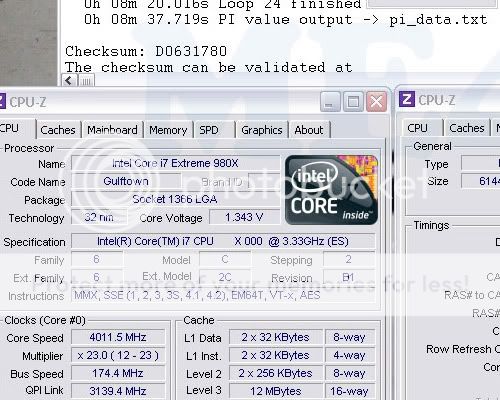Open the Memory tab in left CPU-Z

coord(168,130)
